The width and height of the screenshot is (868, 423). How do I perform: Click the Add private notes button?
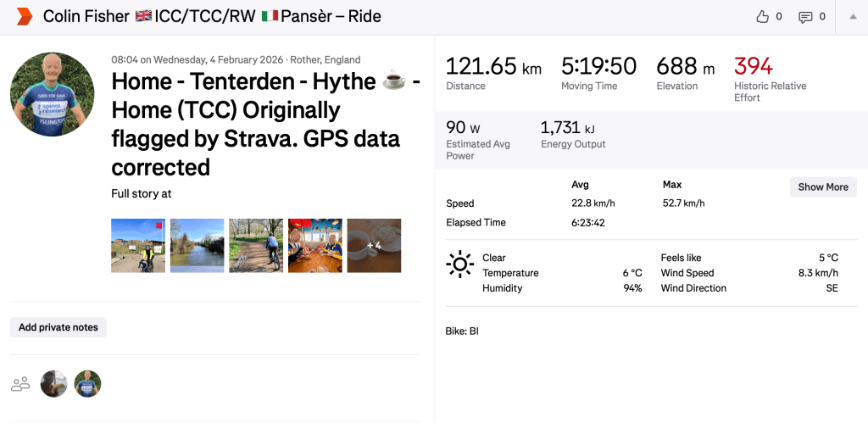tap(58, 327)
